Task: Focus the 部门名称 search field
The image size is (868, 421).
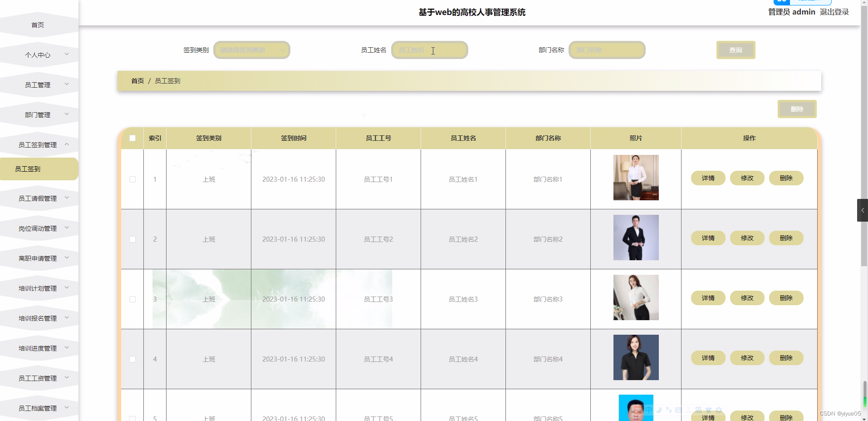Action: point(607,50)
